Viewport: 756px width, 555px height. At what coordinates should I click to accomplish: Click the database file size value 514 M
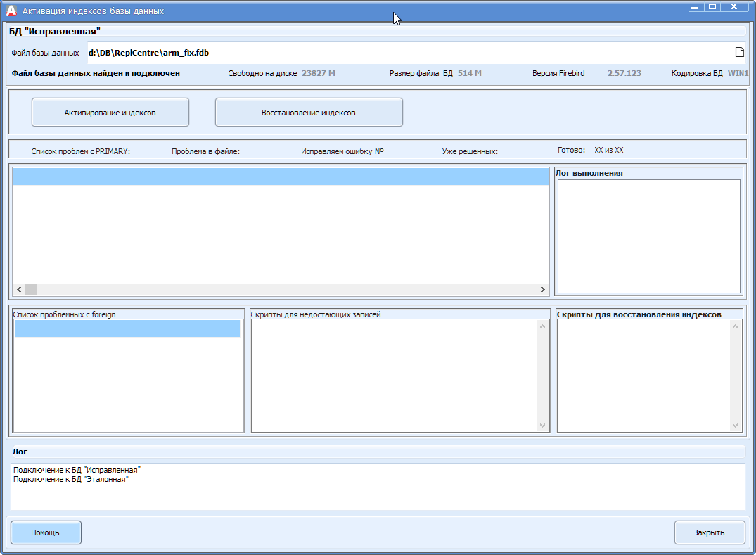click(x=469, y=73)
